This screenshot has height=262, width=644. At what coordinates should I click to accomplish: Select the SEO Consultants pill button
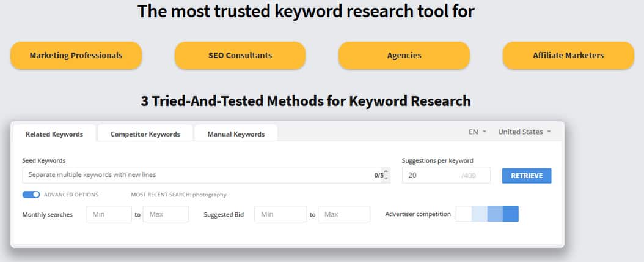240,56
